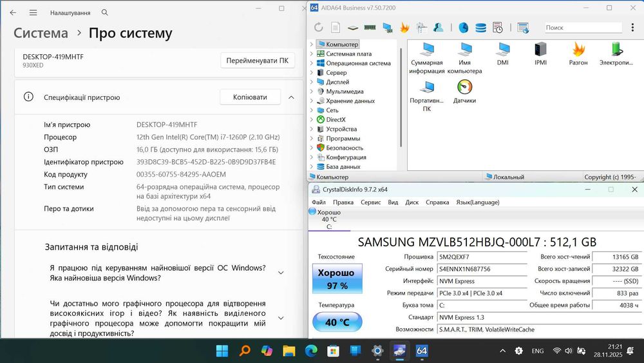
Task: Open the Settings hamburger navigation menu
Action: pos(33,13)
